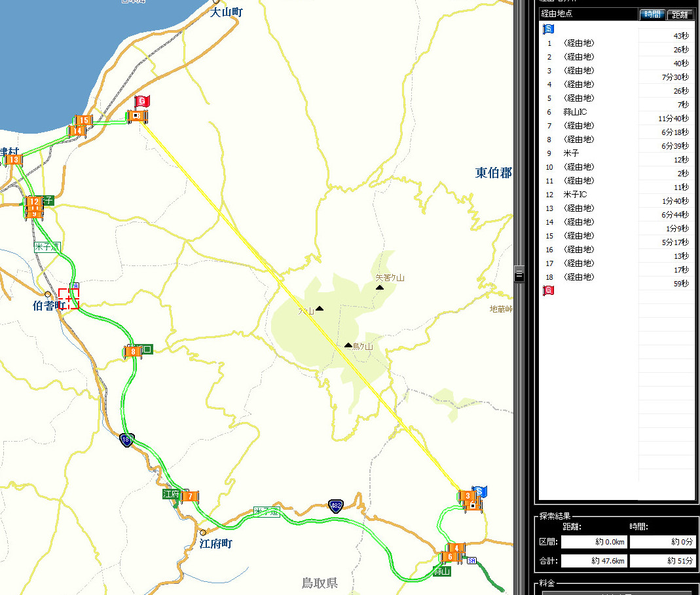Click the 6分18秒 time value
700x595 pixels.
click(675, 132)
